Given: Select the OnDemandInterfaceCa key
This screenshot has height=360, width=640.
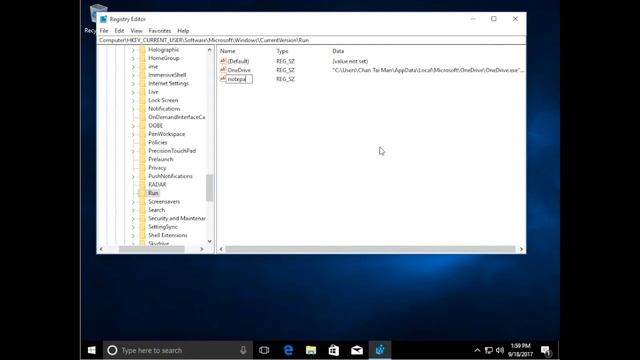Looking at the screenshot, I should (x=176, y=117).
